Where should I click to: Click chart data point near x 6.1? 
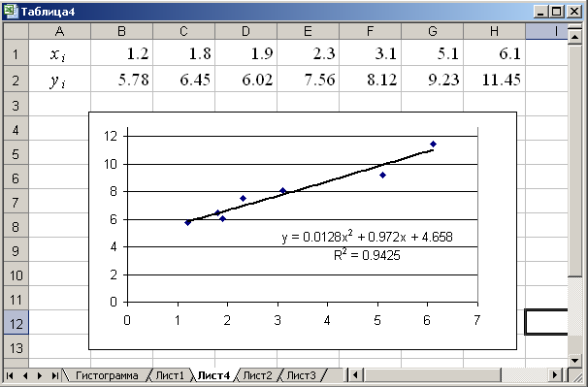click(433, 144)
